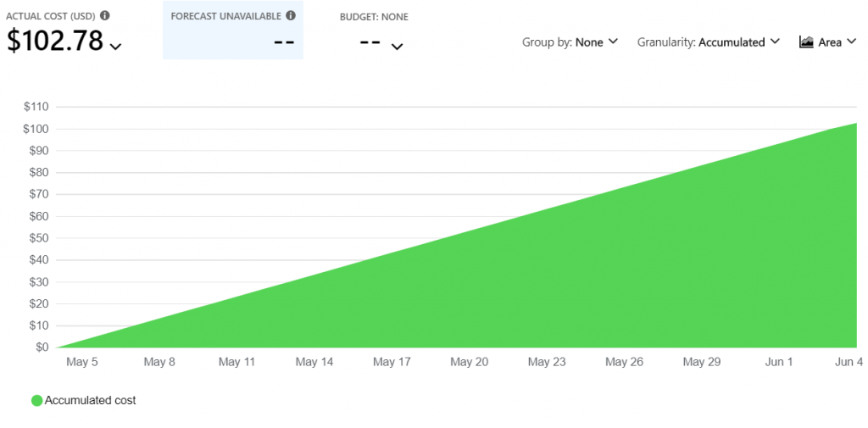Expand the chevron next to $102.78
The image size is (868, 428).
point(116,47)
